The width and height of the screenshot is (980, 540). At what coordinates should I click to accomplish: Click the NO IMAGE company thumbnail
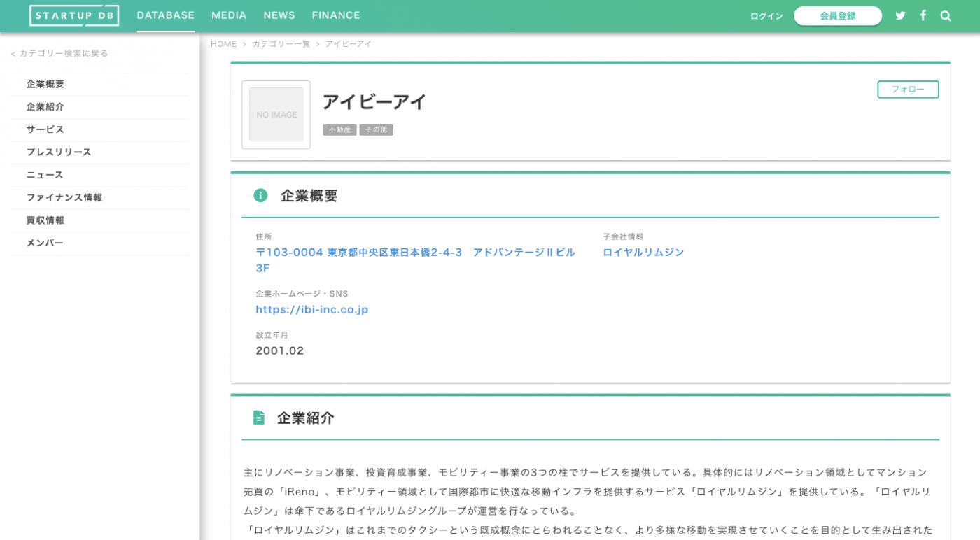(x=276, y=114)
